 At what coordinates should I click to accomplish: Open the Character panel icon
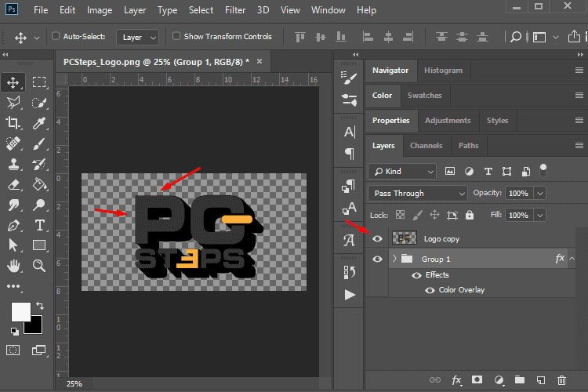coord(349,132)
